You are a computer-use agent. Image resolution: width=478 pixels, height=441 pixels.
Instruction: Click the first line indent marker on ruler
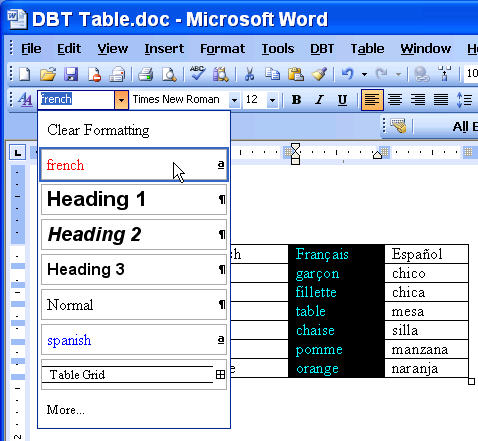(295, 148)
